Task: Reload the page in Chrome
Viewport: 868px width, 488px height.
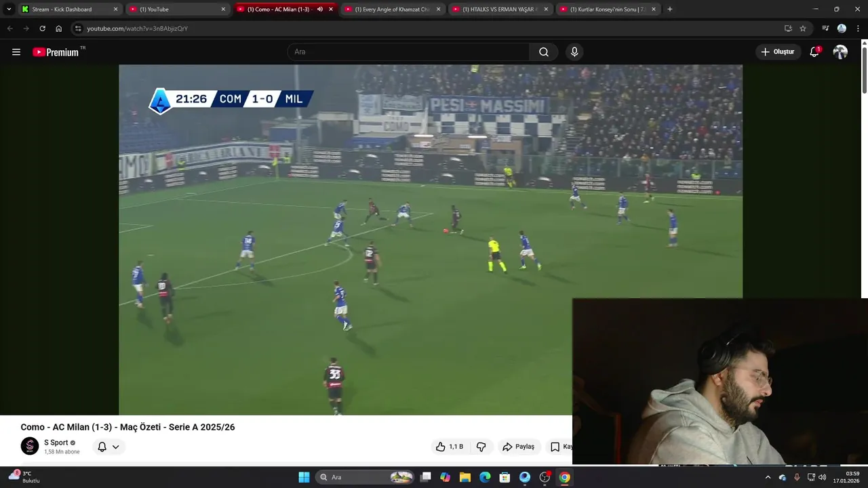Action: 42,28
